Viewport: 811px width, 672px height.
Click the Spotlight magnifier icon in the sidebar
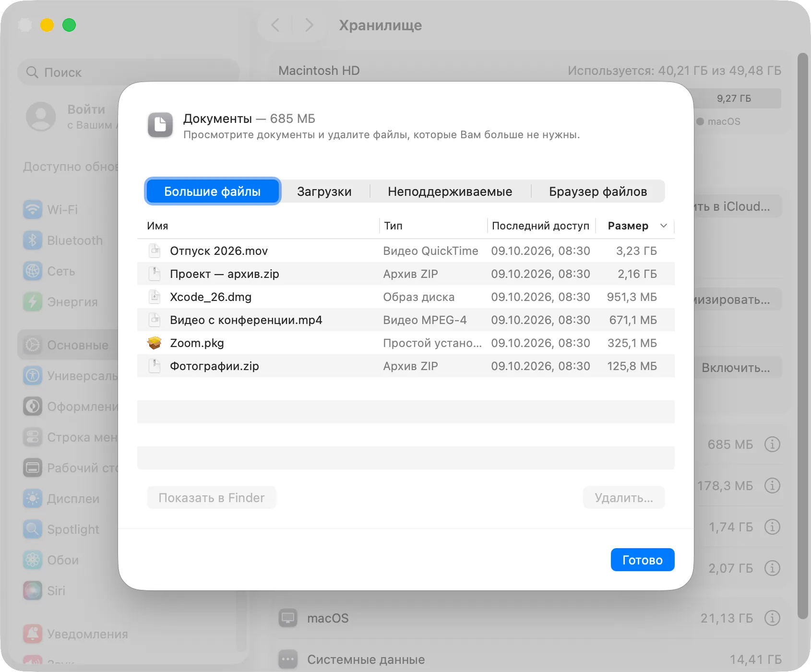[33, 529]
